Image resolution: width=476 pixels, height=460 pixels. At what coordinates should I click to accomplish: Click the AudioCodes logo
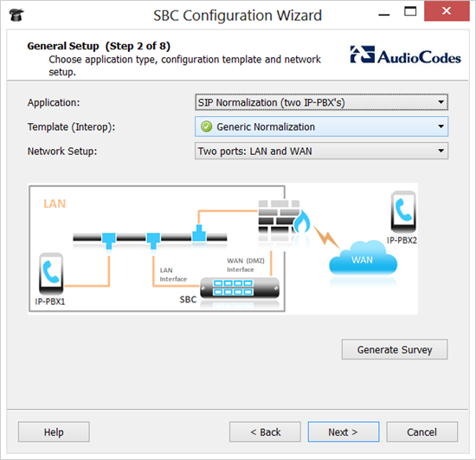tap(405, 55)
